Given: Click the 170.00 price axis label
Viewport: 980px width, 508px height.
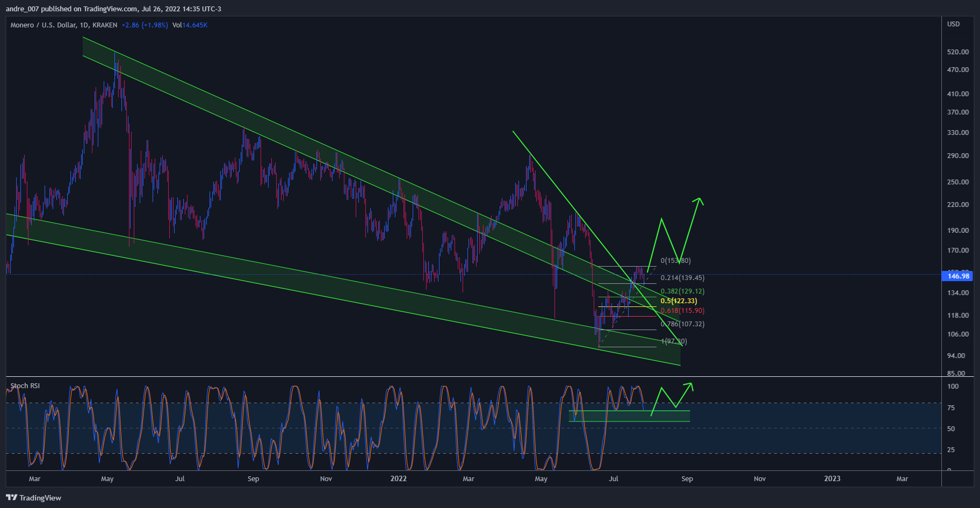Looking at the screenshot, I should tap(958, 251).
